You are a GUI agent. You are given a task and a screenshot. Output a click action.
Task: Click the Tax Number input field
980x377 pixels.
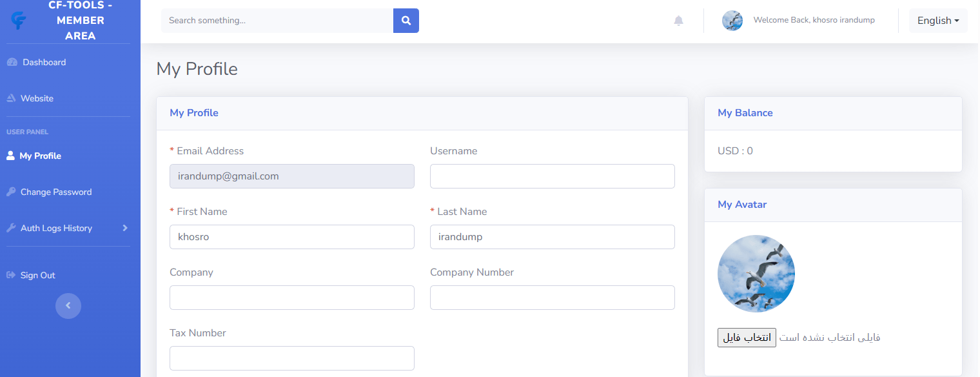291,358
